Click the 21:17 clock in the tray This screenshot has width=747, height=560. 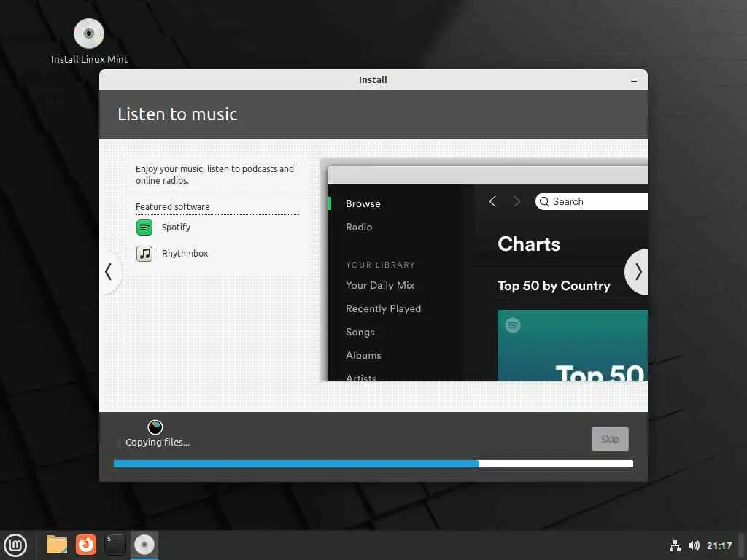pyautogui.click(x=719, y=545)
